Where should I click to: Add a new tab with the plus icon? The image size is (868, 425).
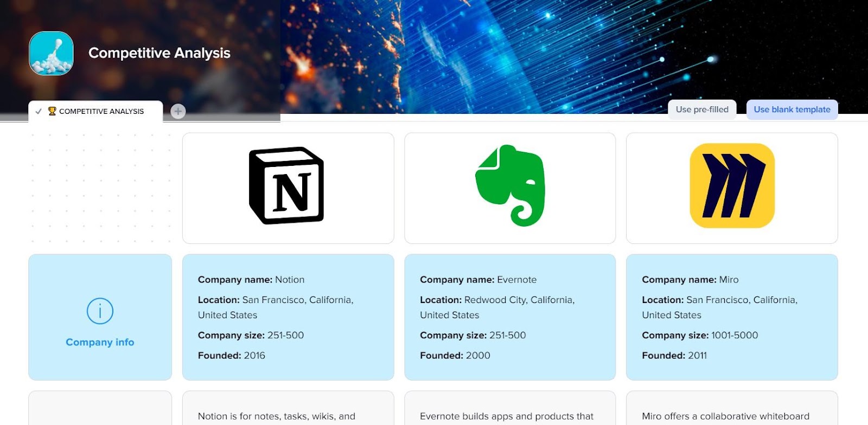pos(178,111)
